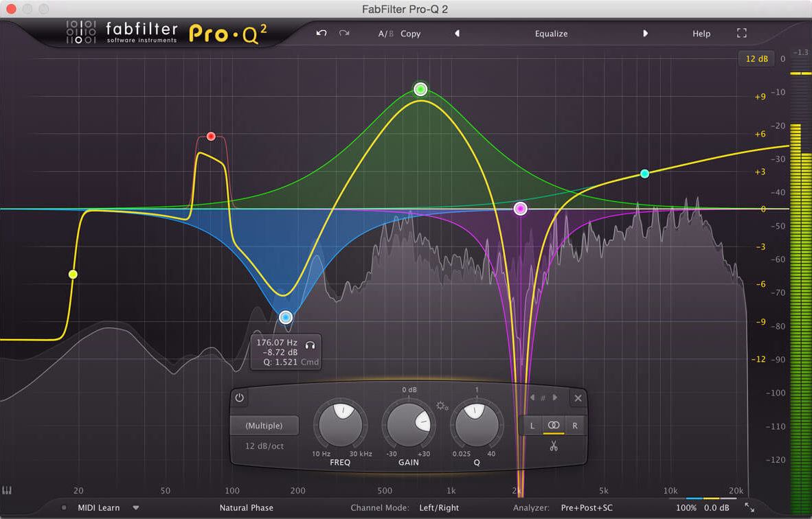
Task: Select the magenta notch EQ band node
Action: (x=521, y=209)
